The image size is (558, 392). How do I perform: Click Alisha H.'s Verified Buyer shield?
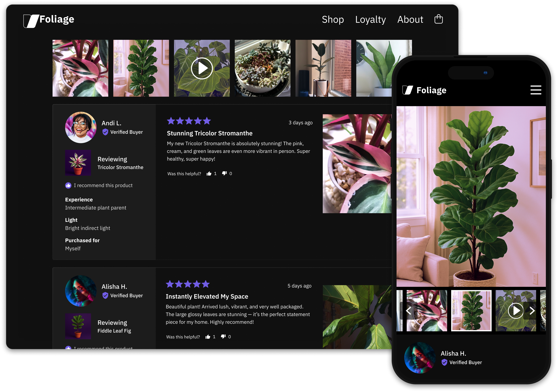click(105, 296)
